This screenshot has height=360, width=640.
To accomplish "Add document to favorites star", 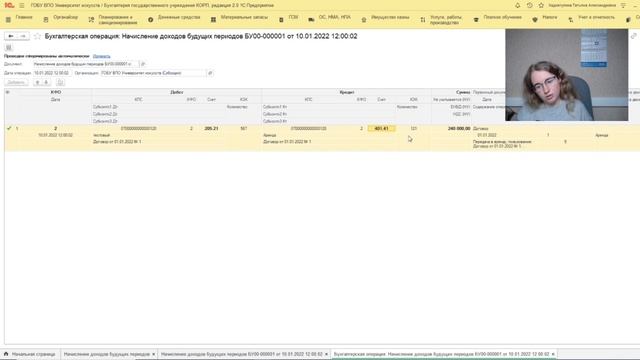I will click(37, 36).
